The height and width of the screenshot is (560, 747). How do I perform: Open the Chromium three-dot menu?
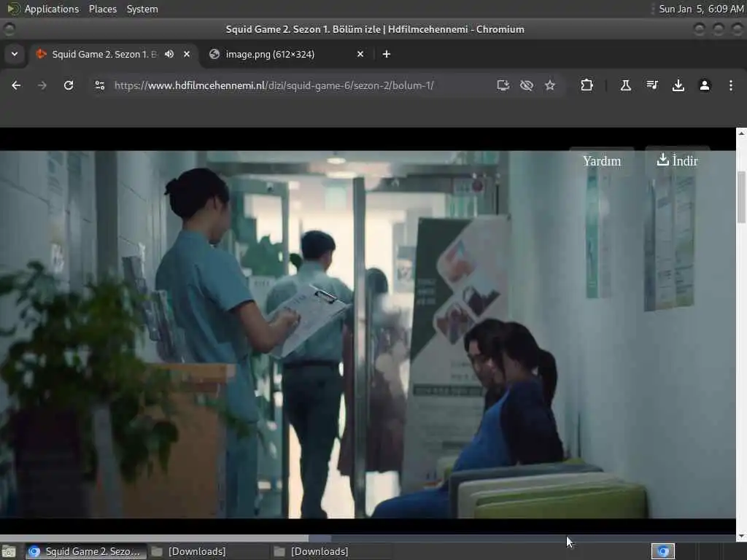(731, 85)
